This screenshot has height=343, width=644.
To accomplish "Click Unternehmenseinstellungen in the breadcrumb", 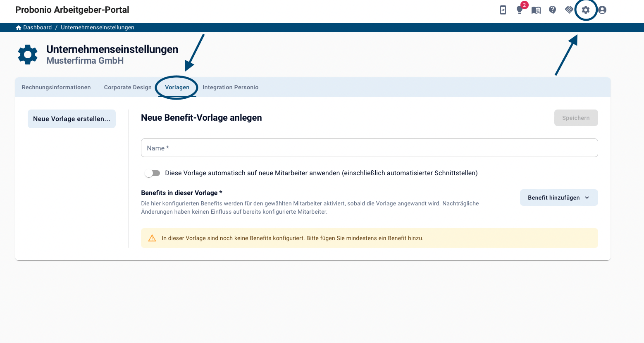I will pyautogui.click(x=98, y=28).
